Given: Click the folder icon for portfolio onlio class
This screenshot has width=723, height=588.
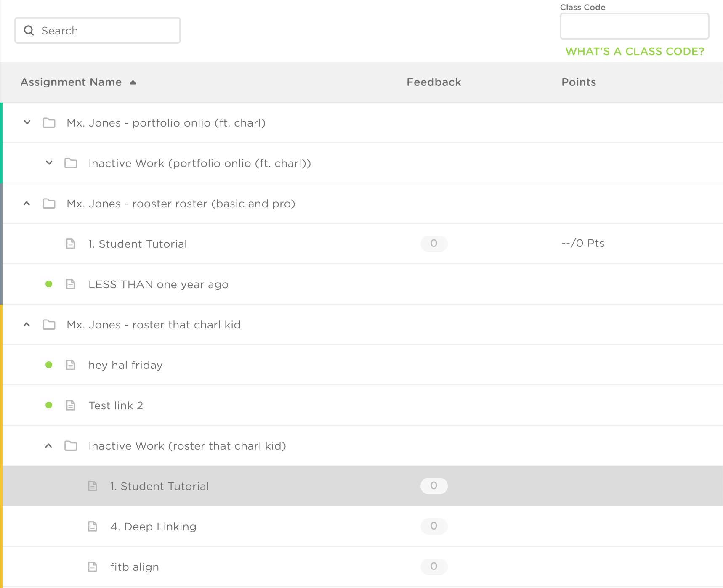Looking at the screenshot, I should tap(49, 123).
